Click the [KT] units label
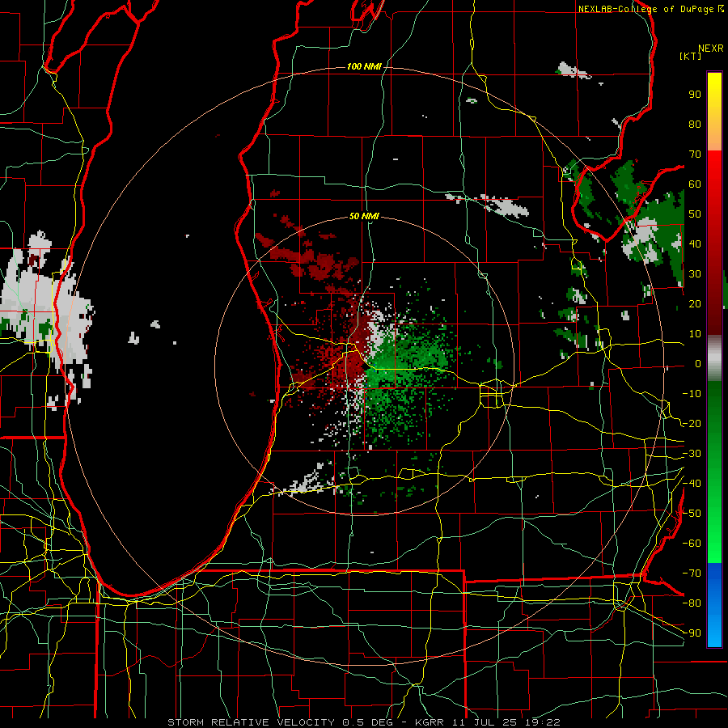The image size is (728, 728). click(x=691, y=56)
